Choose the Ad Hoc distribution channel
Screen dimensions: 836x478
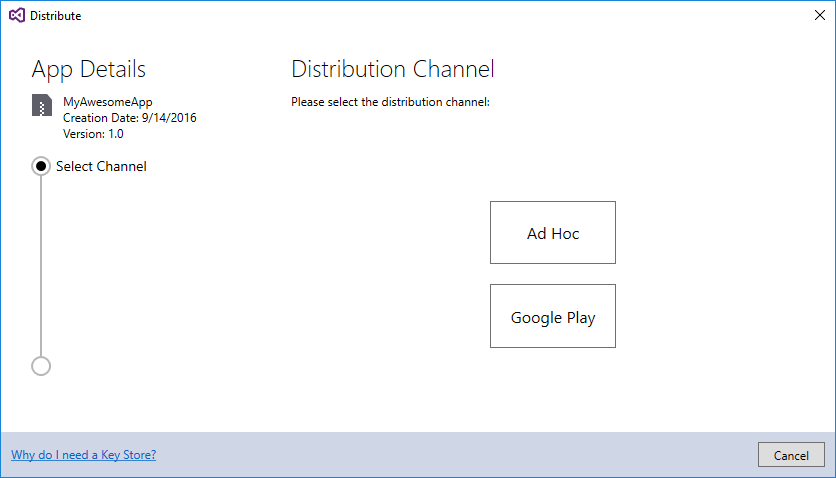553,232
